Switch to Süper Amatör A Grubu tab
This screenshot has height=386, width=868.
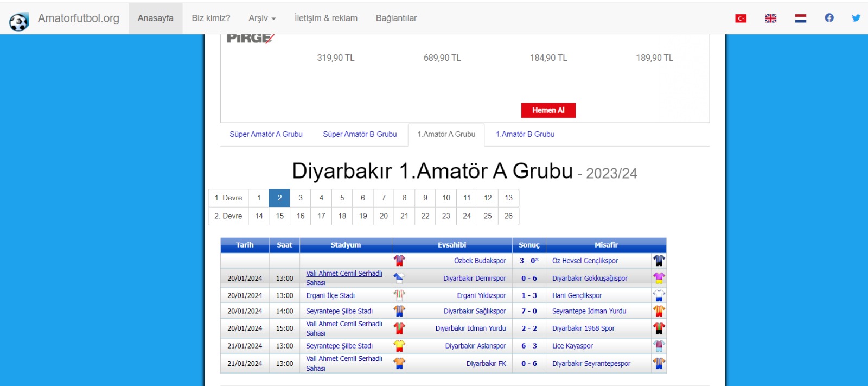click(266, 134)
